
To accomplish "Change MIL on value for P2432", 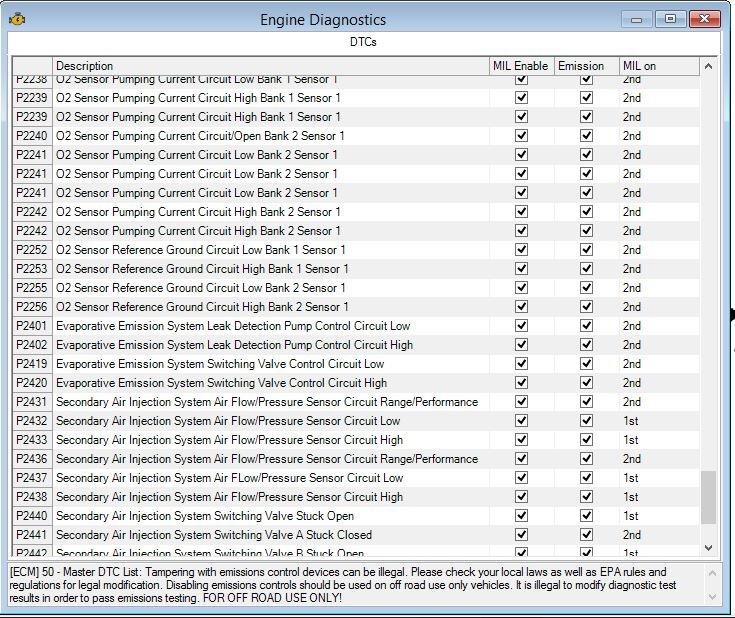I will pos(659,421).
